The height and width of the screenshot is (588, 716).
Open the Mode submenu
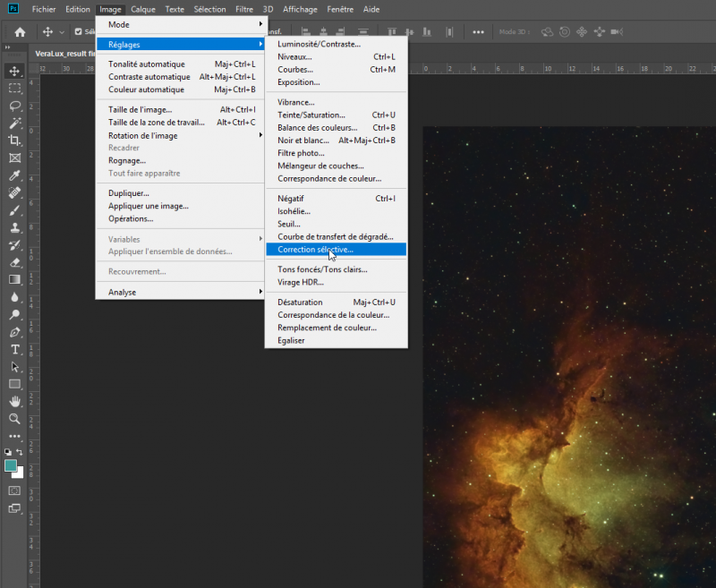tap(182, 25)
